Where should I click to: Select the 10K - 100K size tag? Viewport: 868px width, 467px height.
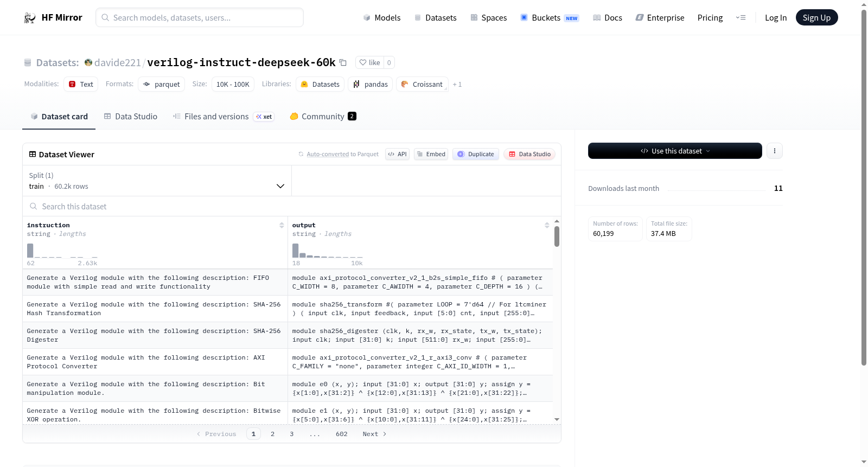tap(233, 84)
